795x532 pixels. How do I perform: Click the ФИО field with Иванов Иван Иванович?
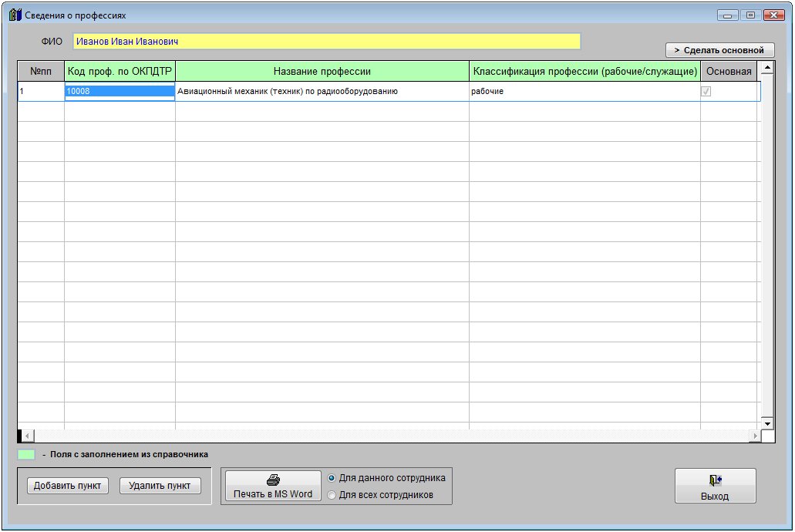tap(326, 42)
